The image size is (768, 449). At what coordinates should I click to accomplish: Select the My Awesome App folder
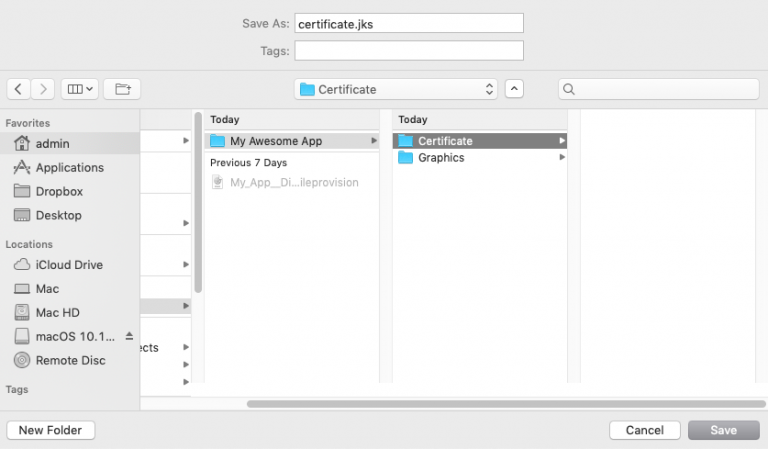[x=275, y=141]
